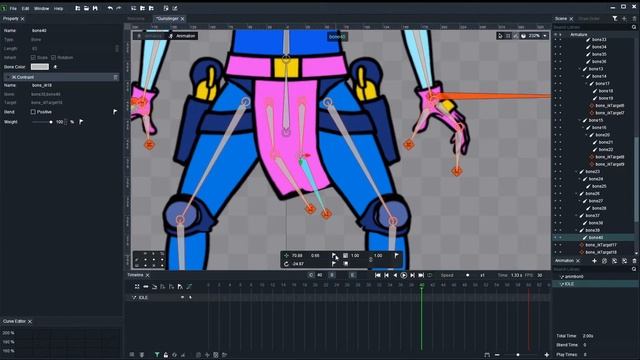Image resolution: width=640 pixels, height=360 pixels.
Task: Click the Weight value field
Action: 60,122
